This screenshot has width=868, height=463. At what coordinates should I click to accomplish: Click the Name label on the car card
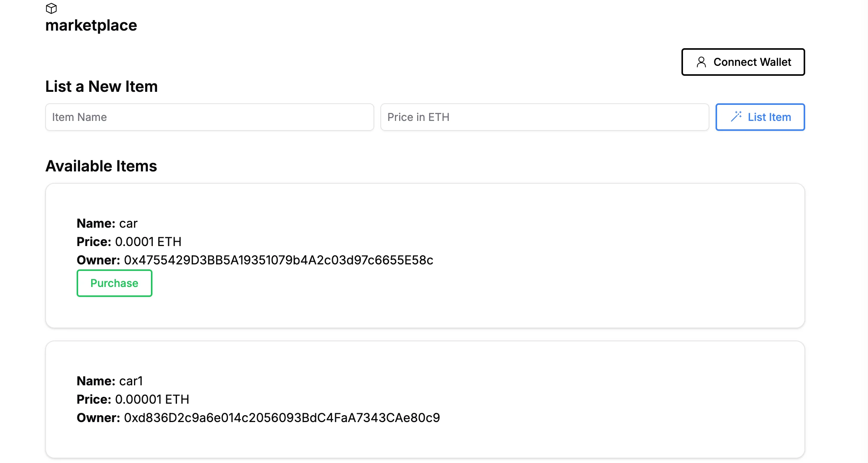tap(96, 223)
